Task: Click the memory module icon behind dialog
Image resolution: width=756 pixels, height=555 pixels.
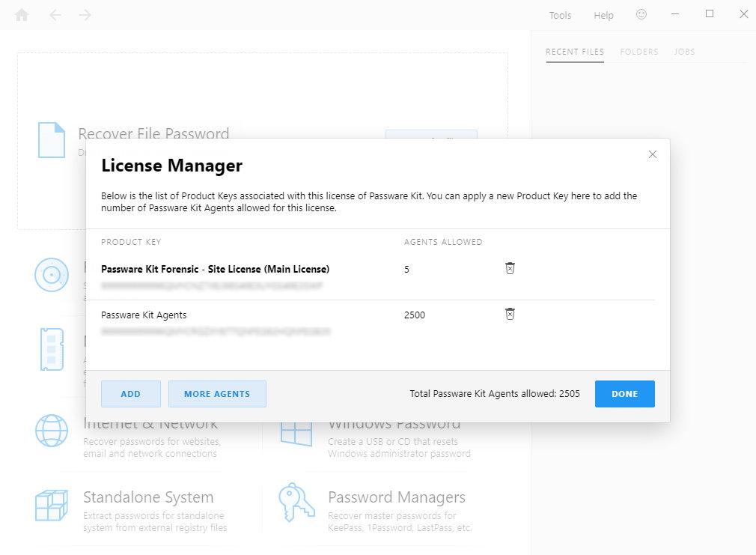Action: point(52,350)
